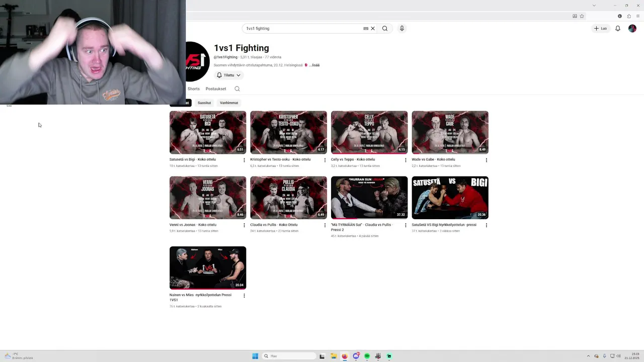Play Pullis versus Claudia fight thumbnail
The height and width of the screenshot is (362, 644).
pos(288,198)
